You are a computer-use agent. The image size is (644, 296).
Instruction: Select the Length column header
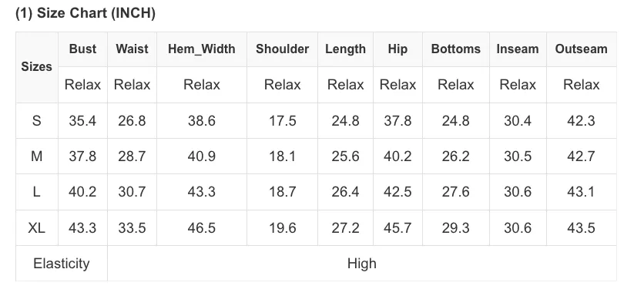[x=345, y=49]
